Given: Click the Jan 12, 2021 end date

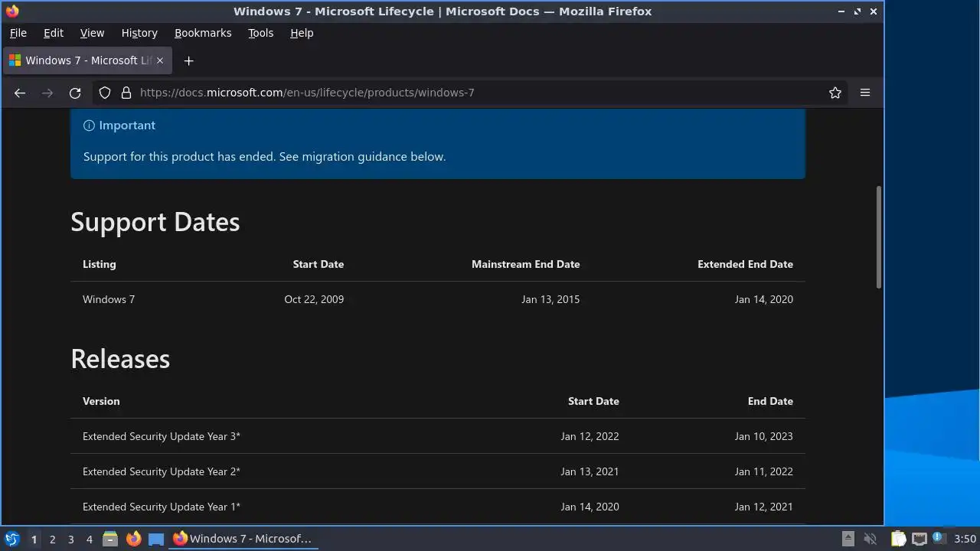Looking at the screenshot, I should coord(763,507).
